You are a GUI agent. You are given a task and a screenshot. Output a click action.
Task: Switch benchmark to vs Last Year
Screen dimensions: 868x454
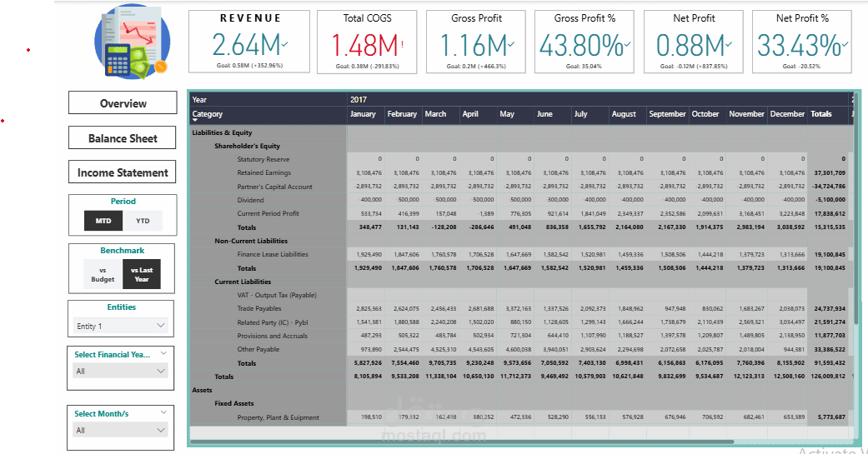tap(142, 274)
